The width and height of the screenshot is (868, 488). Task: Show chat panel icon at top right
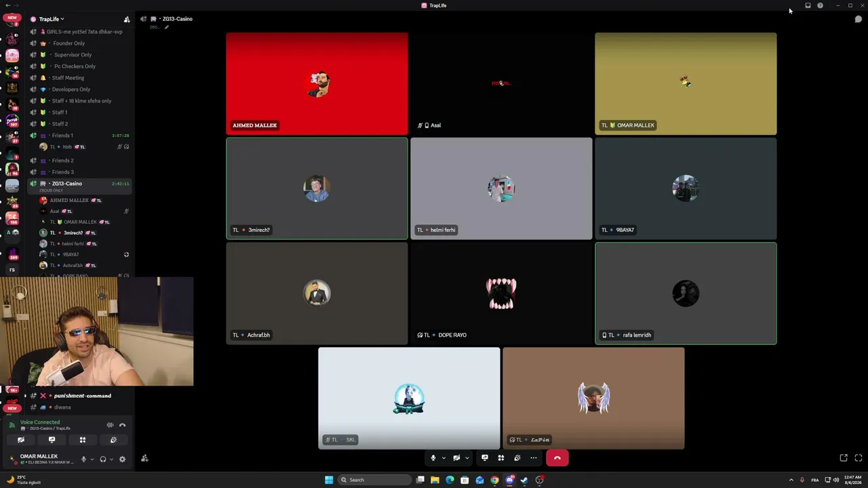[x=858, y=19]
